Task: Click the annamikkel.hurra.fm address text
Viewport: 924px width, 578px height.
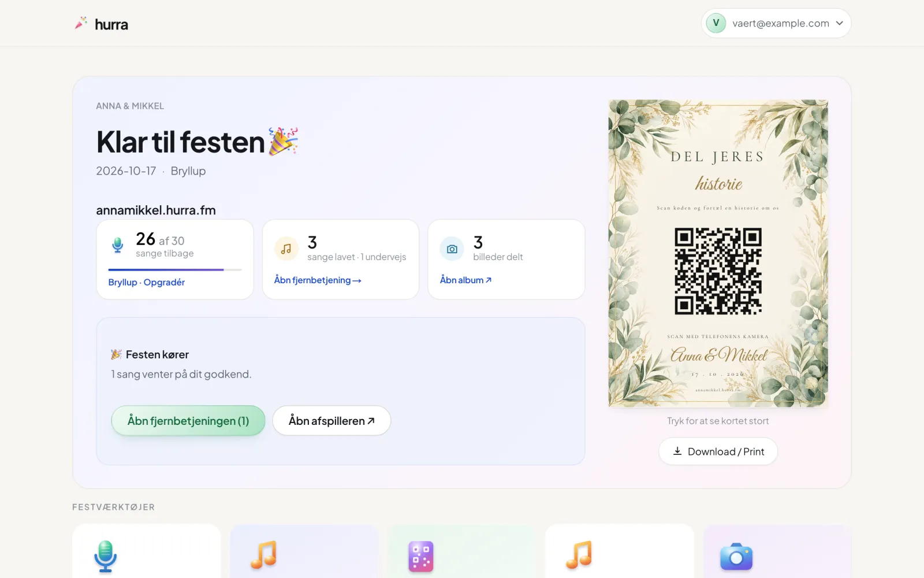Action: [156, 210]
